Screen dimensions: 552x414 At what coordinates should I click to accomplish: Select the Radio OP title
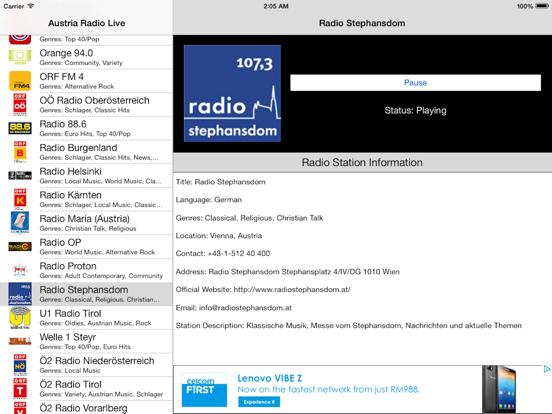tap(60, 243)
